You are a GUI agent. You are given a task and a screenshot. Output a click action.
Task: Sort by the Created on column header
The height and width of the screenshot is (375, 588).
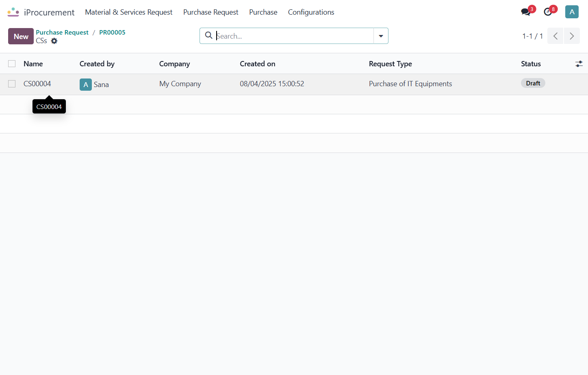pyautogui.click(x=257, y=64)
